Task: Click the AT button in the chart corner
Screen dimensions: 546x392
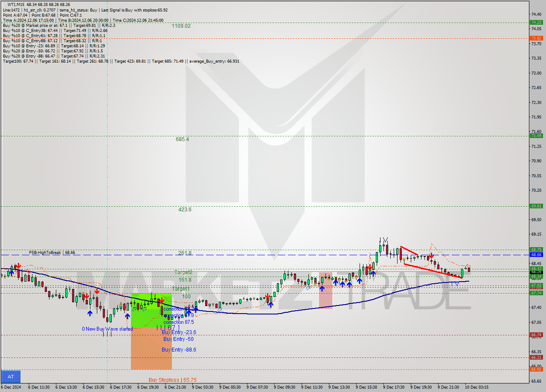Action: coord(11,377)
